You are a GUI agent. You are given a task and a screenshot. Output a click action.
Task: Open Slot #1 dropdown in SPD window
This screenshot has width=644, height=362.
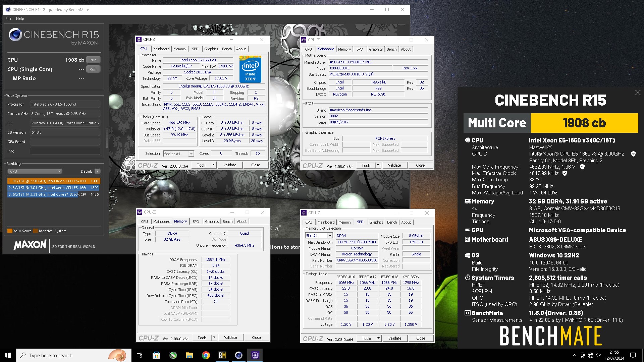click(x=319, y=236)
